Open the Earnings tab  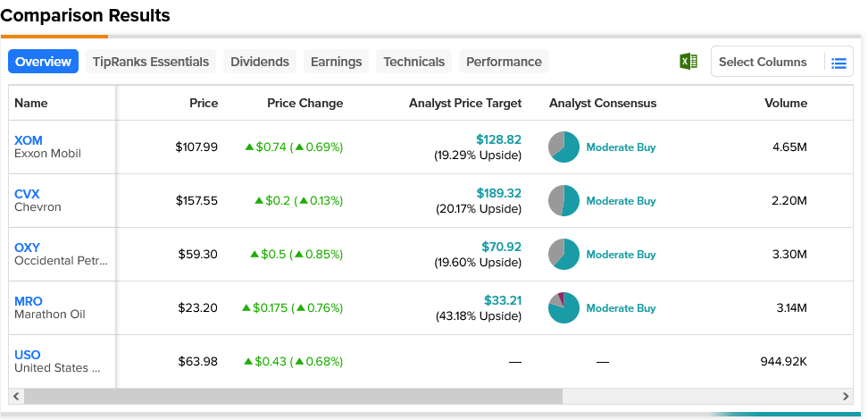click(x=336, y=62)
